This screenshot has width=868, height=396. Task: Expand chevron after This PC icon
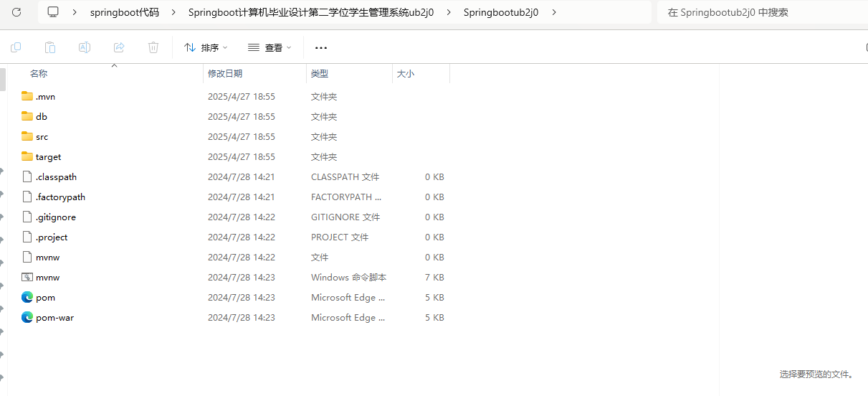(x=75, y=12)
